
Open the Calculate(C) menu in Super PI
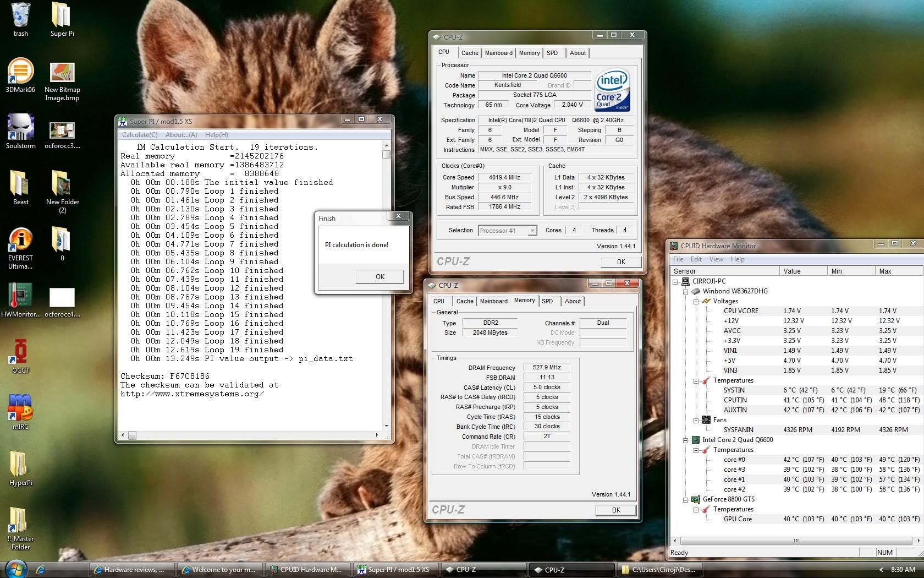pos(140,135)
